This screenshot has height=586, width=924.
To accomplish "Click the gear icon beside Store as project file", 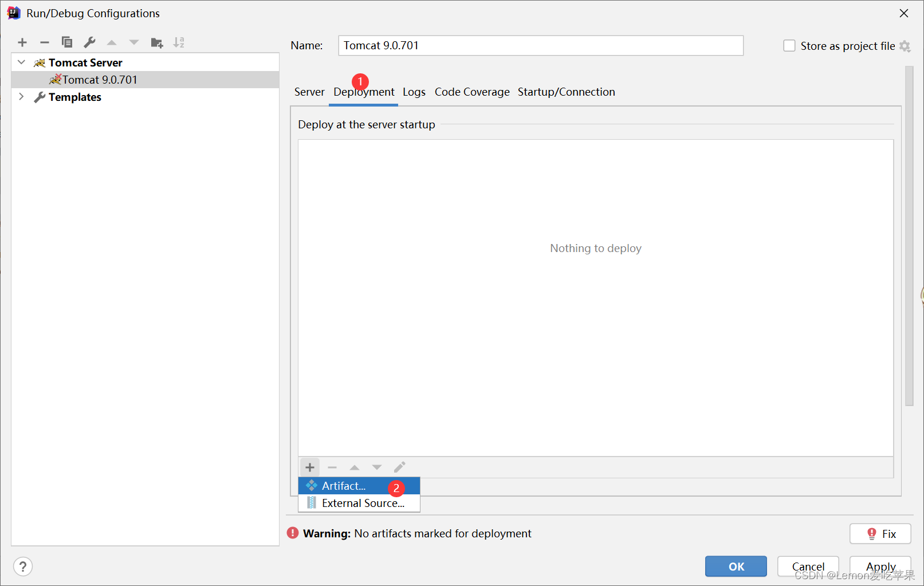I will coord(905,46).
